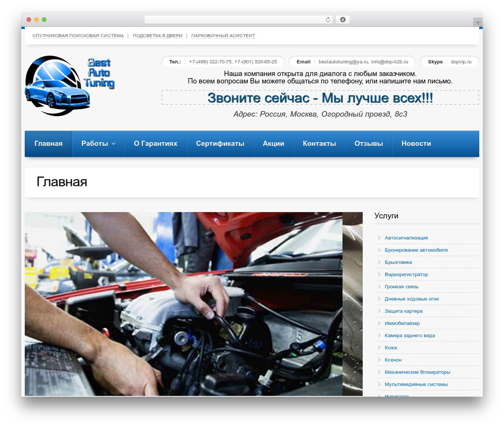504x427 pixels.
Task: Open Спутниковая поисковая система link
Action: (78, 36)
